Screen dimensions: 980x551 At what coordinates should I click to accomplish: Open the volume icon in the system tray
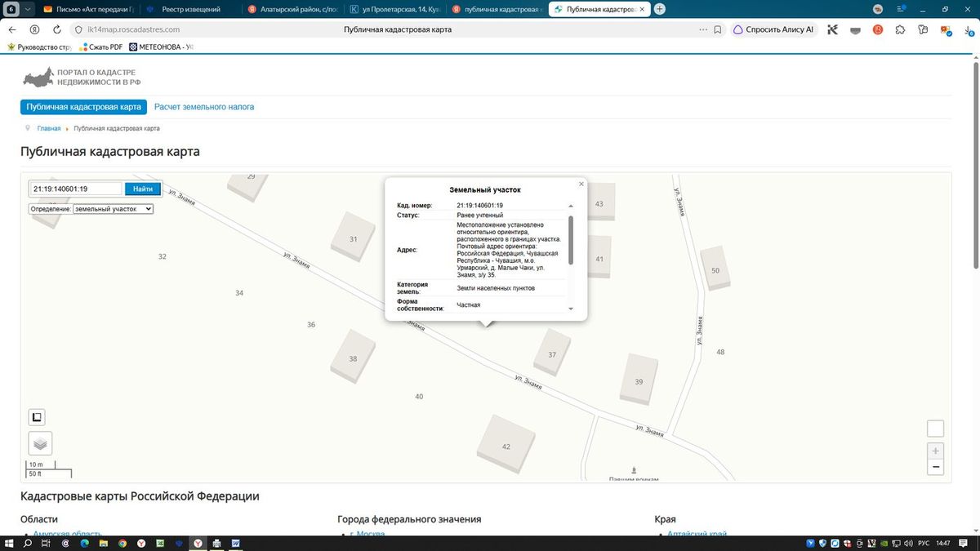[910, 543]
